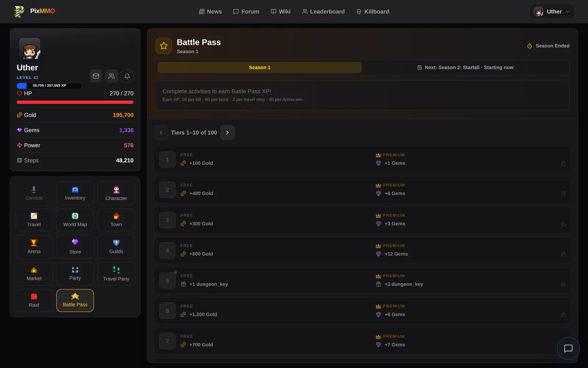
Task: Click the +12 Gems premium reward
Action: tap(392, 254)
